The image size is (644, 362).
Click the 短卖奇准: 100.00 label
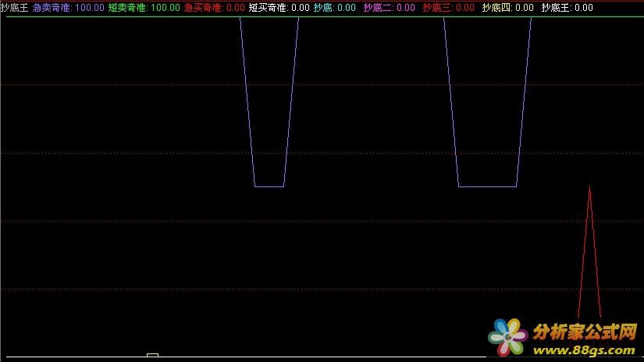coord(144,7)
